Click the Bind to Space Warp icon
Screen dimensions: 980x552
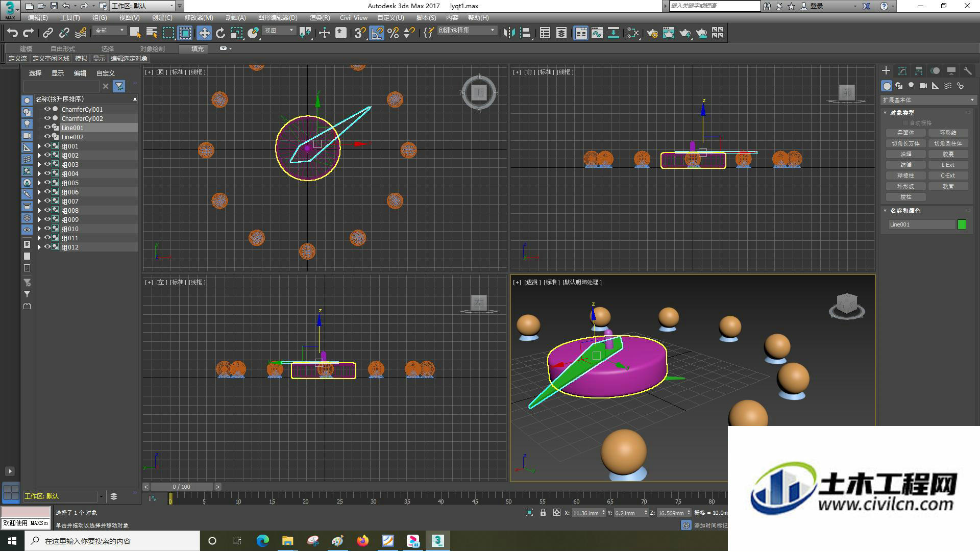point(81,33)
